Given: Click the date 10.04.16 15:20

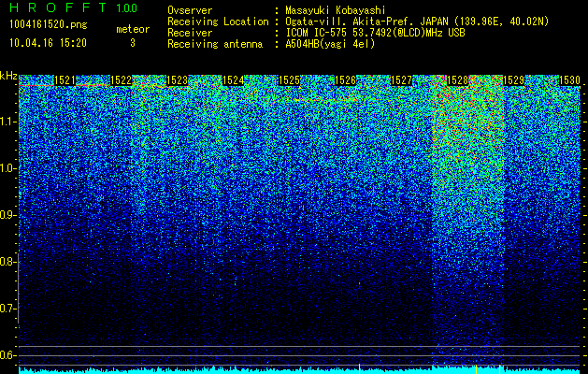Looking at the screenshot, I should (x=48, y=43).
